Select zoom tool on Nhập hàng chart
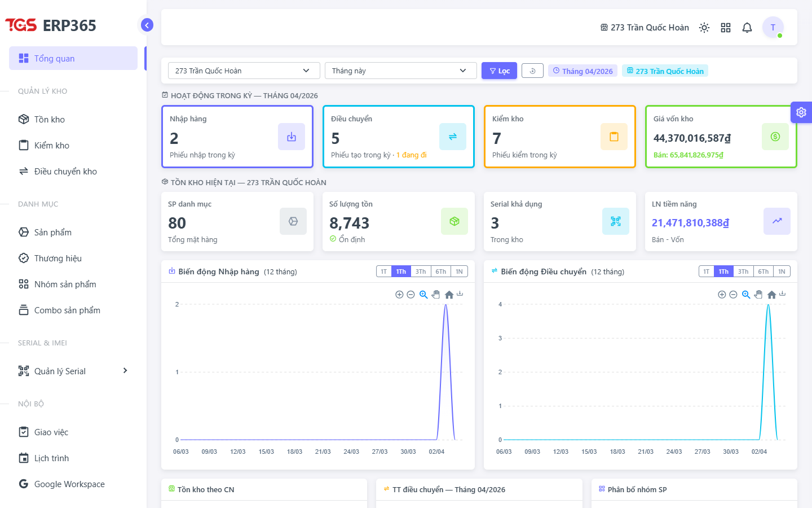Image resolution: width=812 pixels, height=508 pixels. pyautogui.click(x=423, y=295)
